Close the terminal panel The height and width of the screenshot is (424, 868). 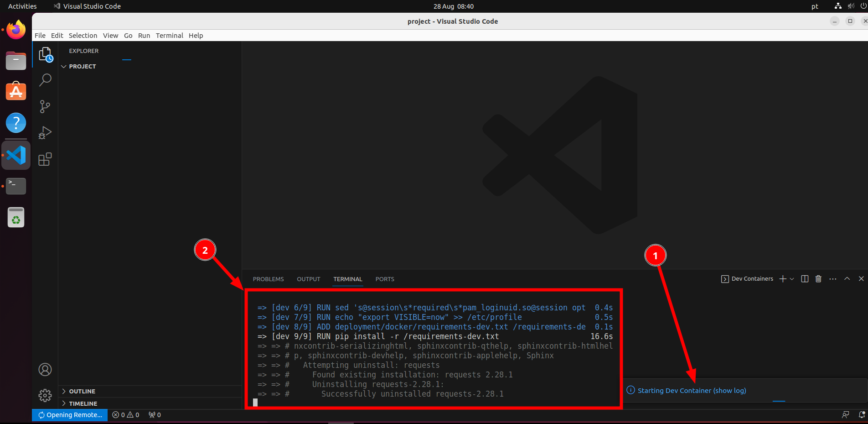[x=861, y=279]
